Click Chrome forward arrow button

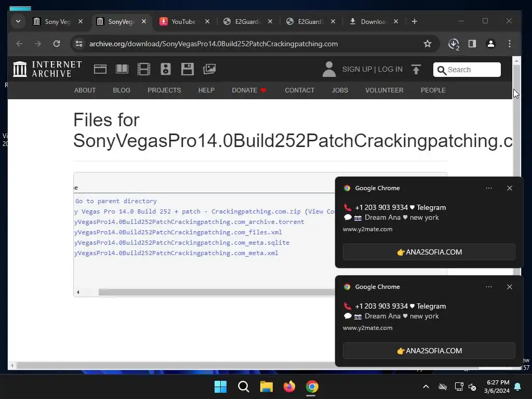[37, 44]
